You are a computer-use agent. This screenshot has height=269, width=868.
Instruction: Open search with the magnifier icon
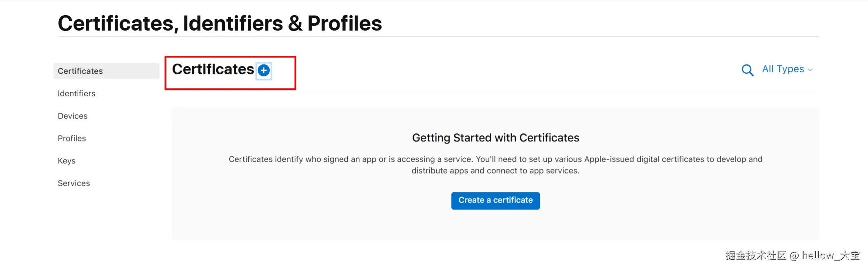point(747,70)
